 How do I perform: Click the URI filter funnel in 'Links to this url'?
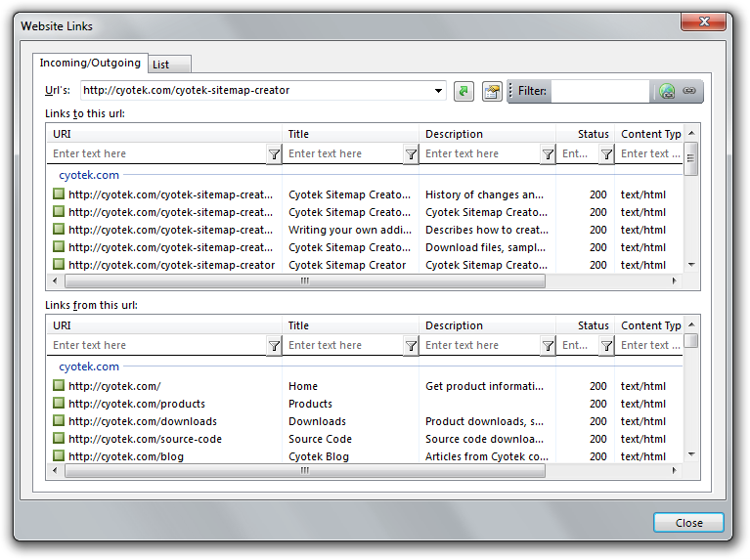coord(274,154)
